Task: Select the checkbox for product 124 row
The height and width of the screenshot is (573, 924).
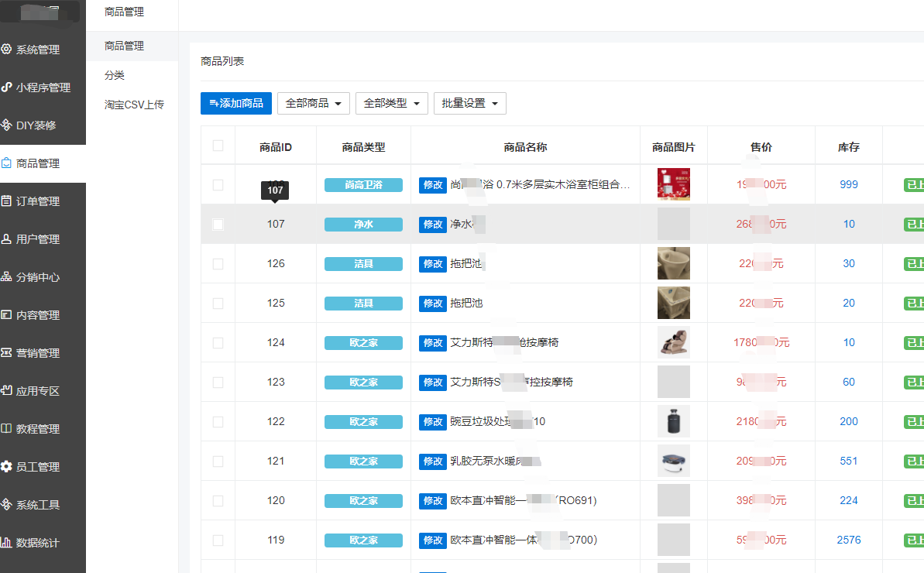Action: point(218,343)
